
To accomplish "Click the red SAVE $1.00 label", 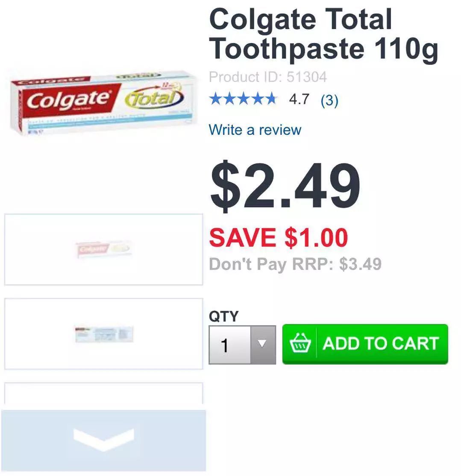I will click(x=279, y=237).
